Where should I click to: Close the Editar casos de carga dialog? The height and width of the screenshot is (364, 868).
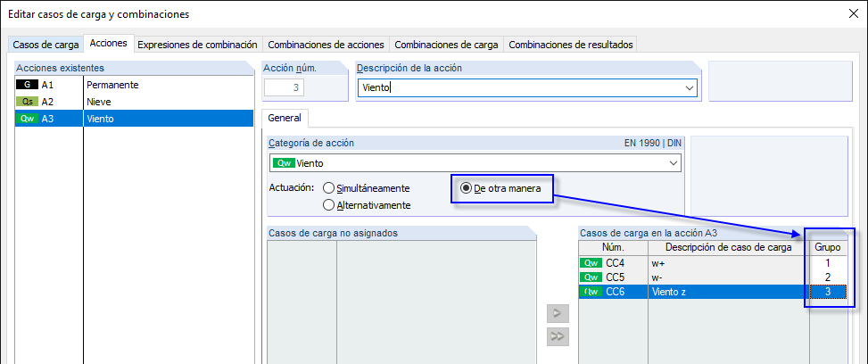pos(851,13)
